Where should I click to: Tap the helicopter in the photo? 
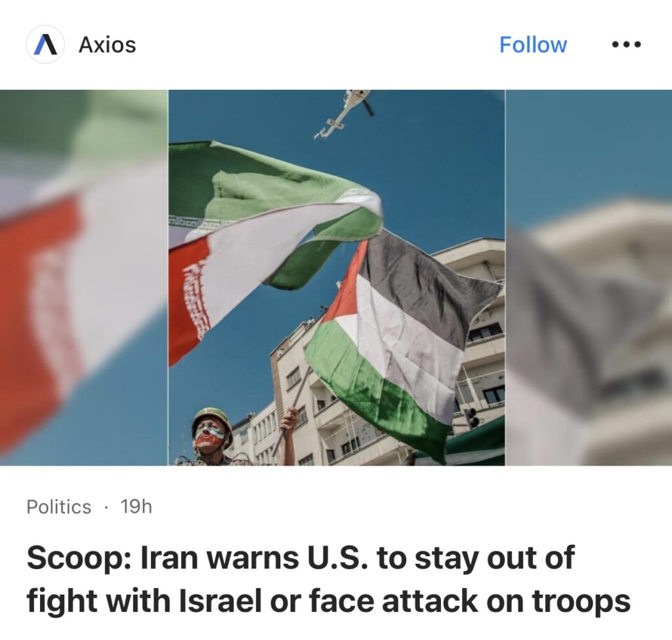point(344,112)
